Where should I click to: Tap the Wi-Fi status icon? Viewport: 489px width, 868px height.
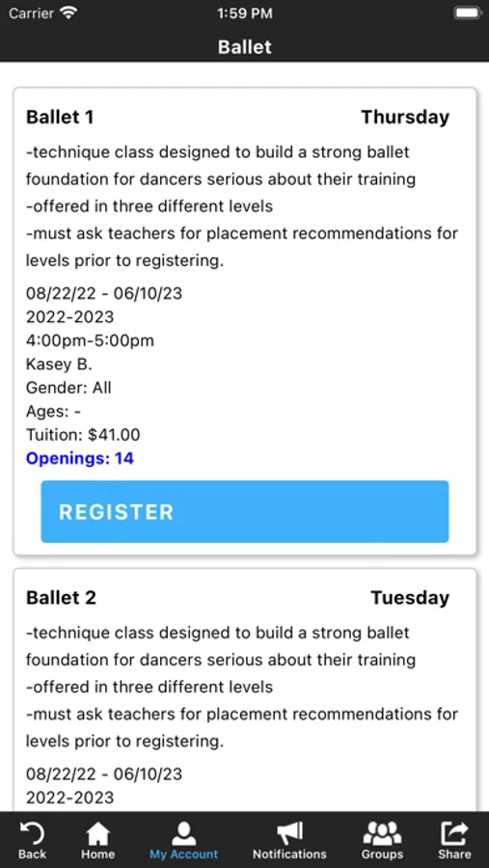[68, 14]
